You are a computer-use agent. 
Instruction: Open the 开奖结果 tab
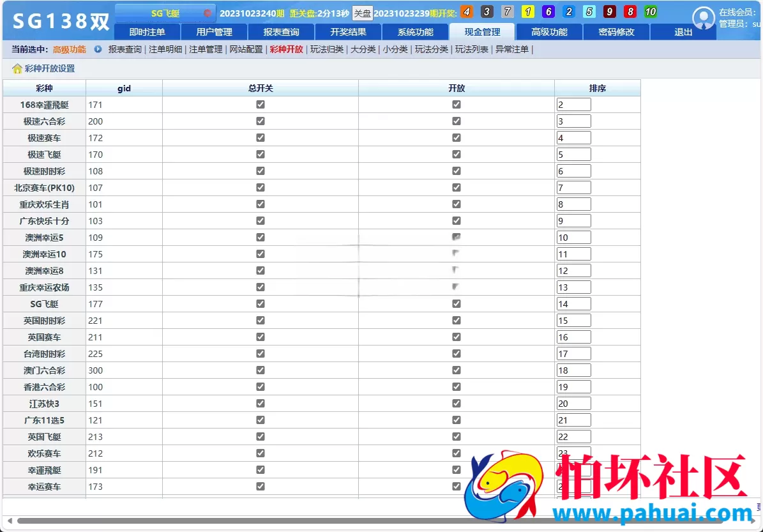coord(348,32)
